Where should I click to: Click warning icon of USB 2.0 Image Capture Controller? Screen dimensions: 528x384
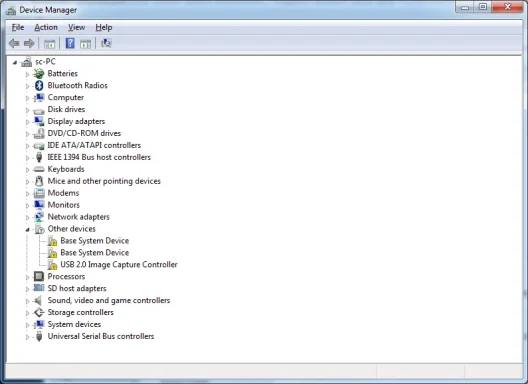click(x=52, y=265)
